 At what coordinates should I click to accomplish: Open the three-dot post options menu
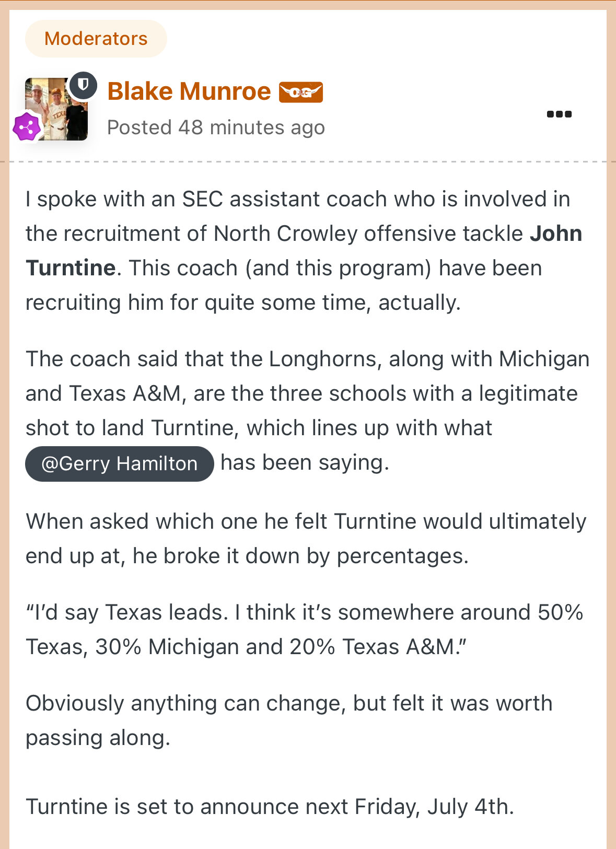[x=559, y=114]
